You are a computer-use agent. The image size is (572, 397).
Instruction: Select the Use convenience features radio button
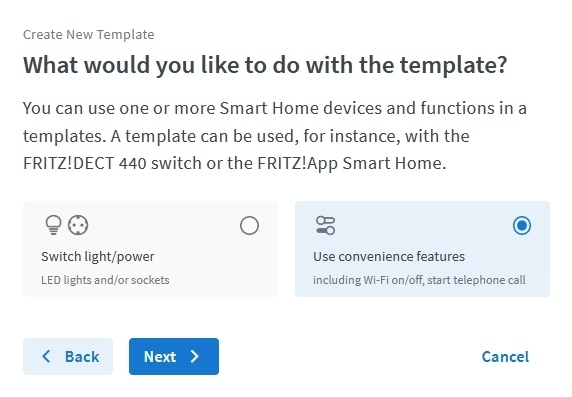(x=522, y=226)
